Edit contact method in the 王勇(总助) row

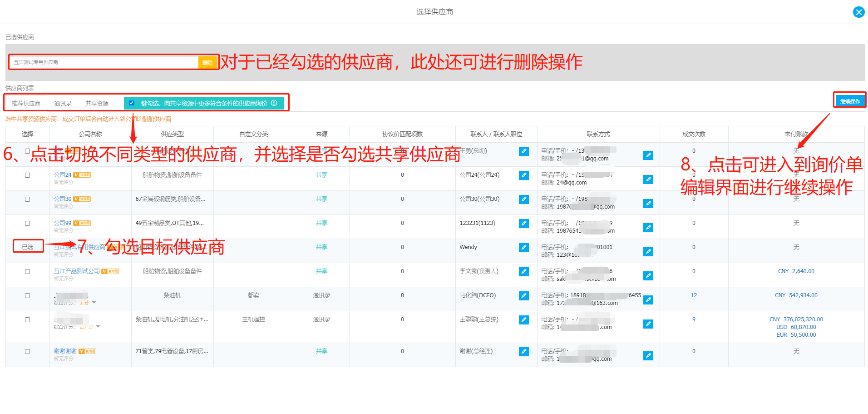(648, 155)
